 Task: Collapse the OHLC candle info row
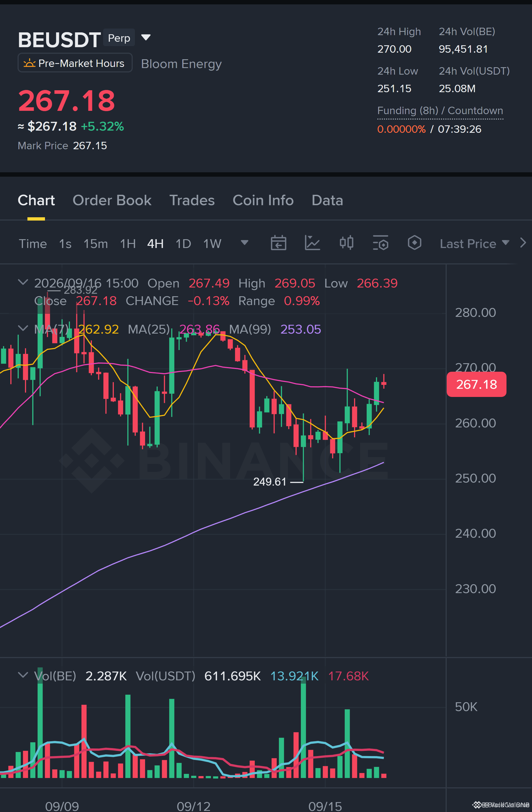pos(23,283)
